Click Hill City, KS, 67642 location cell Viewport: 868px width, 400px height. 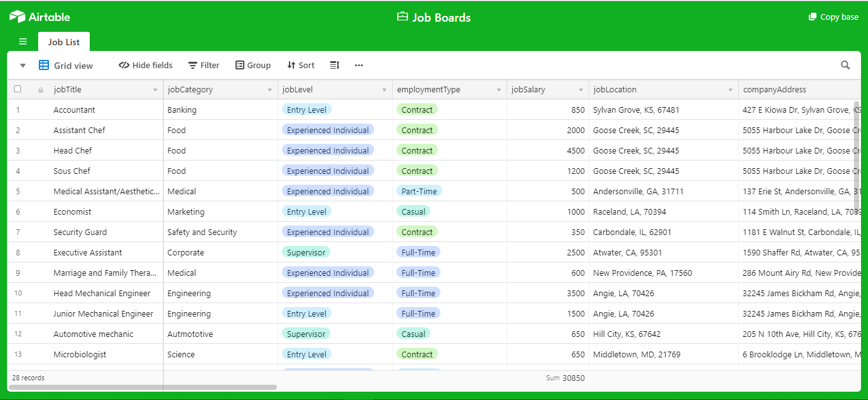664,334
